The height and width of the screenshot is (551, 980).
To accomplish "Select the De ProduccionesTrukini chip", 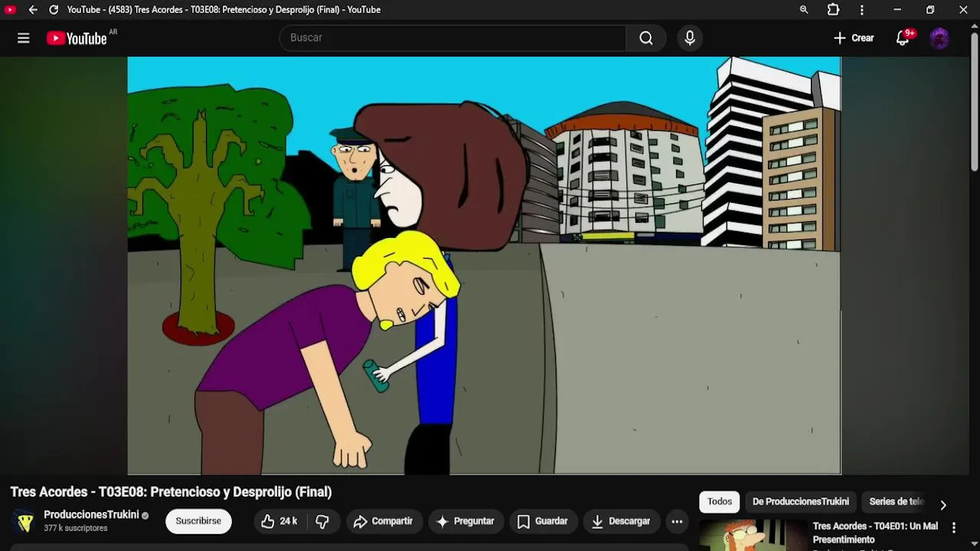I will click(x=801, y=502).
